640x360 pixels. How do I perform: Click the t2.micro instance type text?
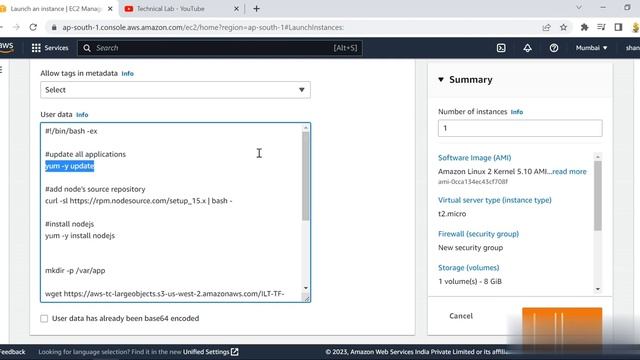pyautogui.click(x=452, y=214)
